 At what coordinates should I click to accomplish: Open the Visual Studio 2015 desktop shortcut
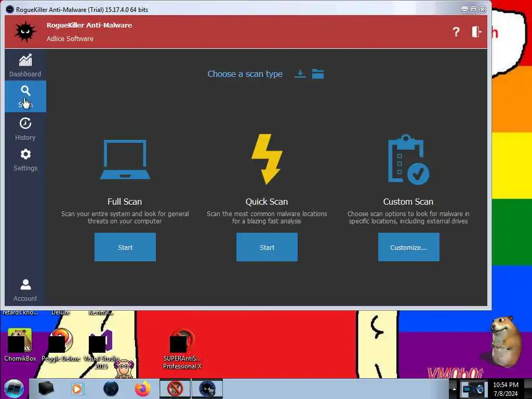coord(101,350)
